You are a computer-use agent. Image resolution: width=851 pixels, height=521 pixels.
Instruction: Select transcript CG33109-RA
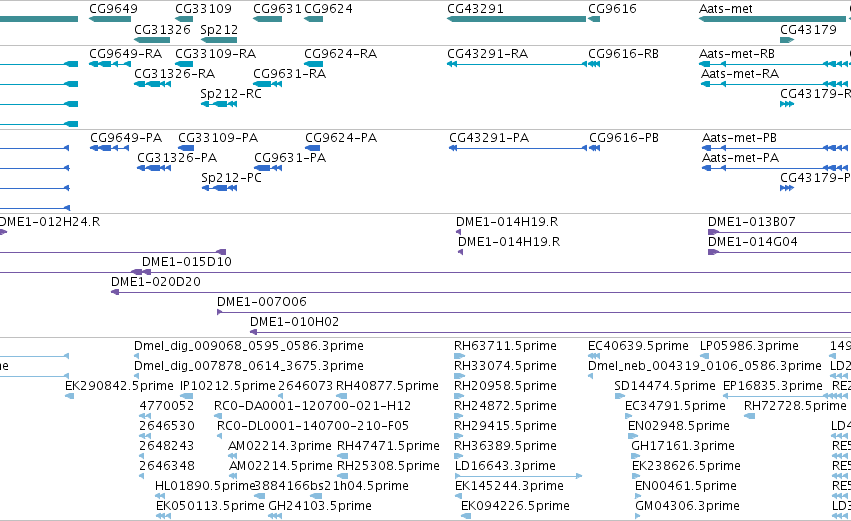[215, 54]
